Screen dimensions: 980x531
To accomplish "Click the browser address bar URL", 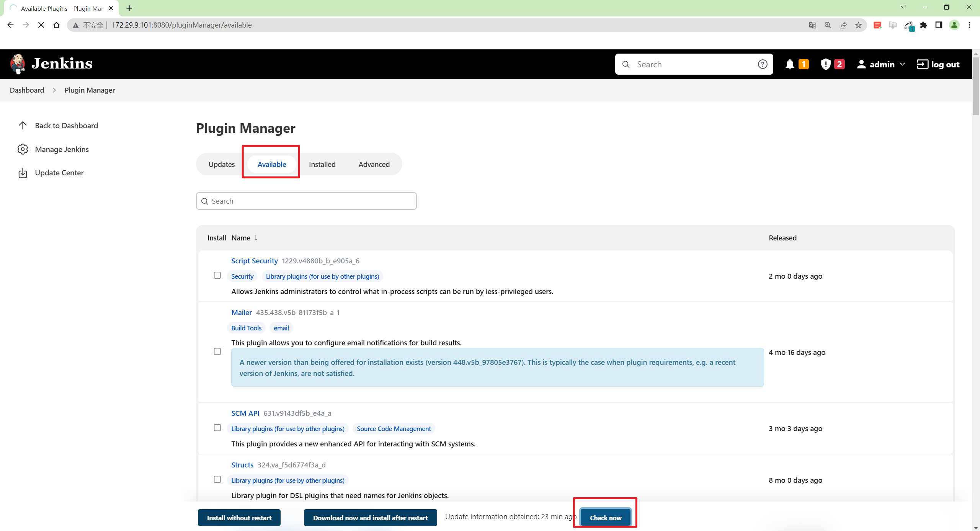I will pos(182,25).
